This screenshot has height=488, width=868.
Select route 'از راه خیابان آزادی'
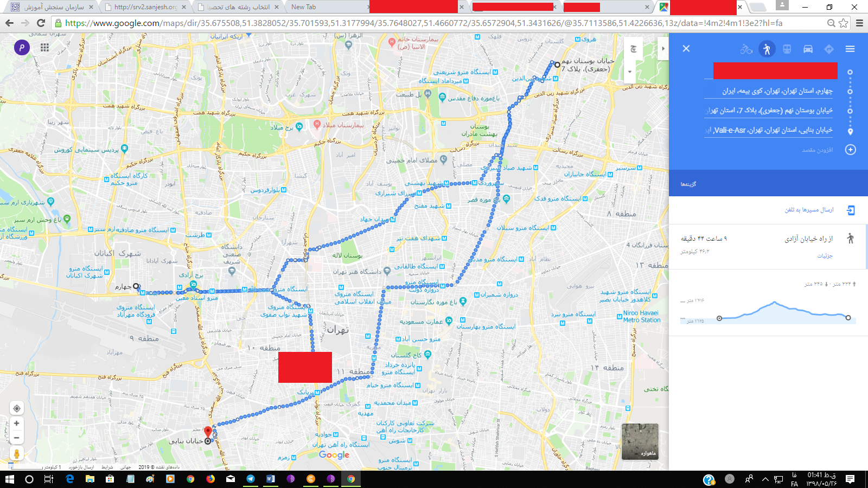coord(808,239)
